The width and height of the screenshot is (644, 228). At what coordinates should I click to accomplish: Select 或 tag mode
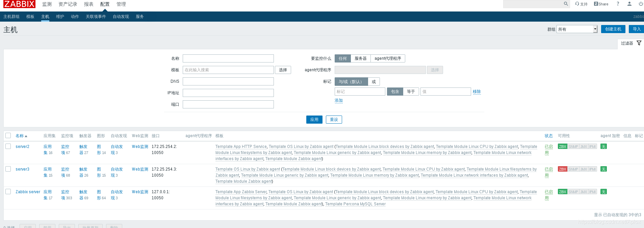tap(374, 82)
